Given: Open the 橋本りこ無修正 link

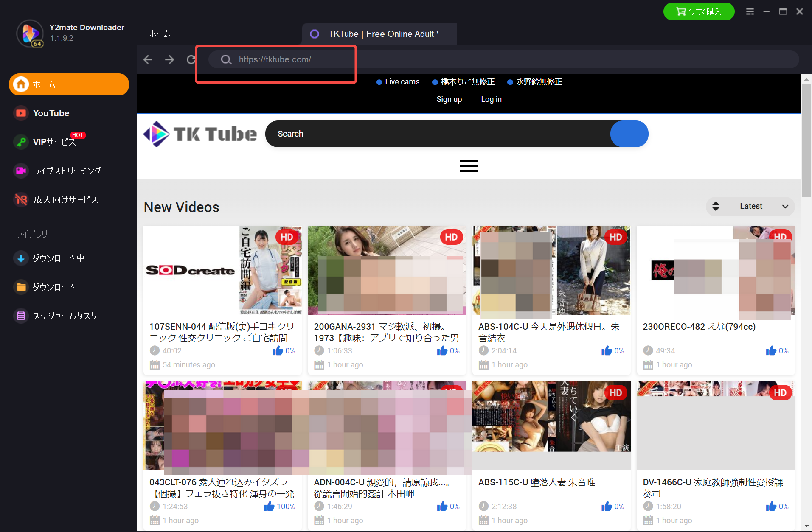Looking at the screenshot, I should [468, 82].
